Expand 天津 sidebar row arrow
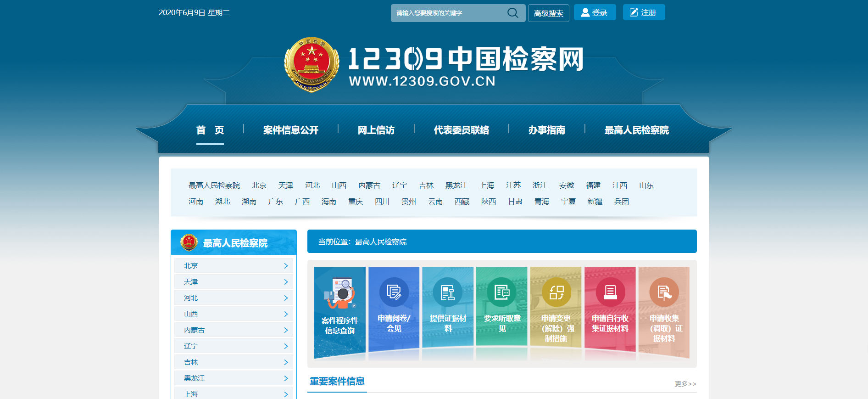This screenshot has height=399, width=868. (286, 282)
